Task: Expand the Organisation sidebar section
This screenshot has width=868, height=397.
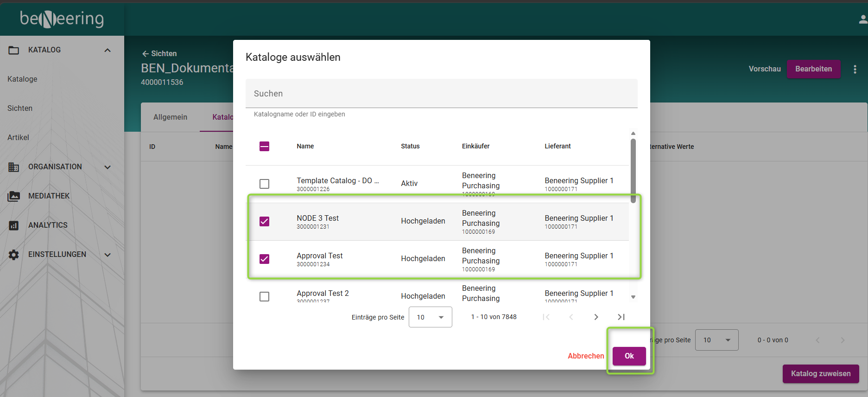Action: (108, 167)
